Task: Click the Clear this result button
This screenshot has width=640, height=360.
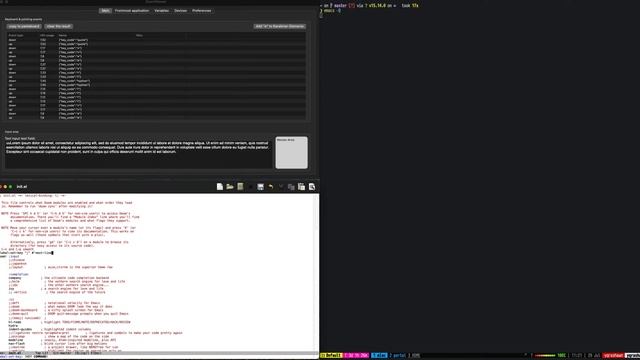Action: 59,26
